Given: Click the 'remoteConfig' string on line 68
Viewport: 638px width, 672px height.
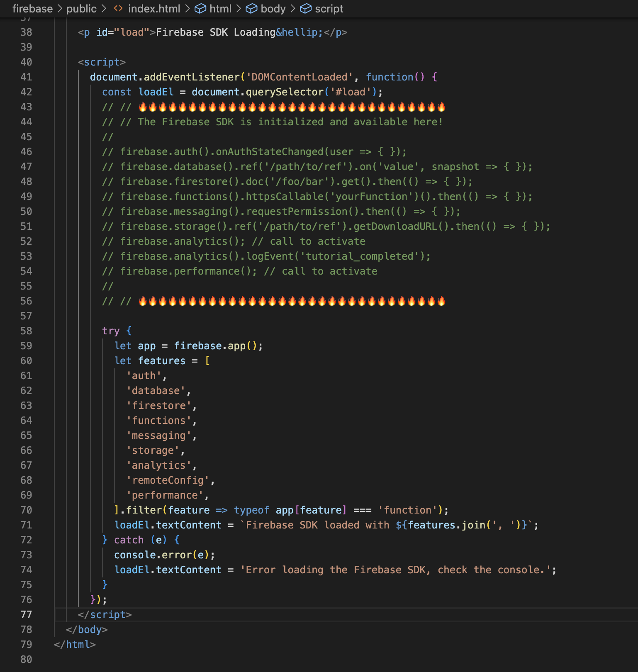Looking at the screenshot, I should click(x=168, y=480).
